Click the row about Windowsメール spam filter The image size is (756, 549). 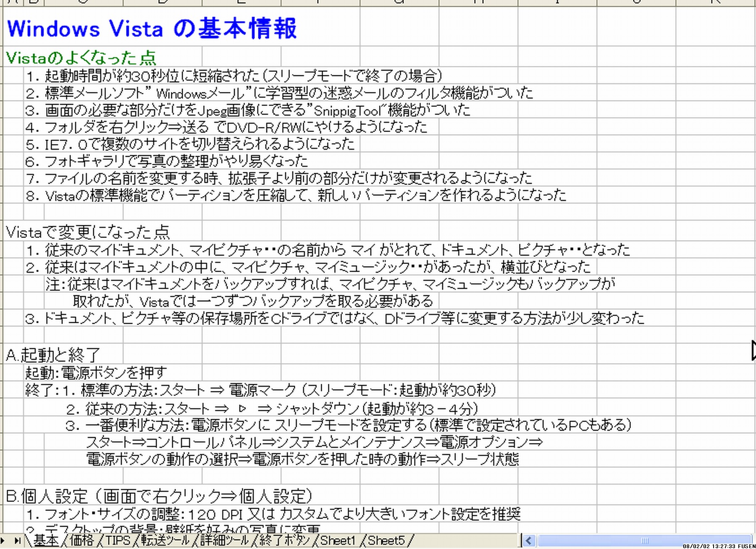pyautogui.click(x=280, y=93)
